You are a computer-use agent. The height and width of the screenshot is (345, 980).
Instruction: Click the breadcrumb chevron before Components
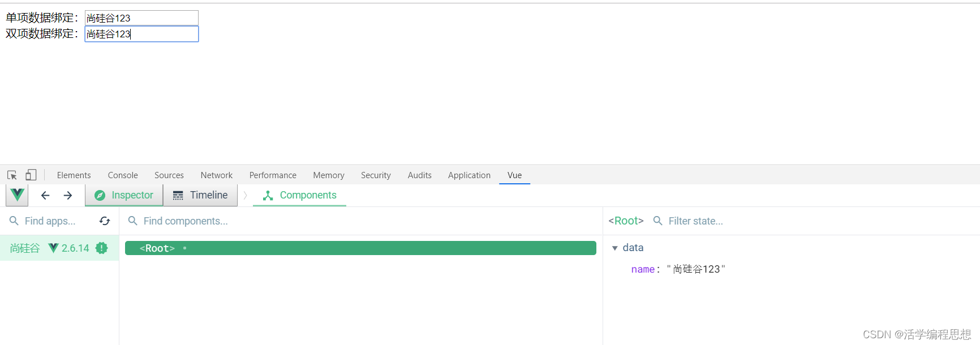pyautogui.click(x=245, y=195)
